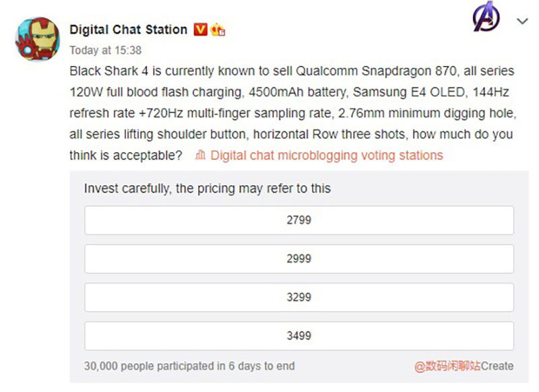Click the purple Avengers logo icon
The width and height of the screenshot is (539, 392).
tap(486, 19)
